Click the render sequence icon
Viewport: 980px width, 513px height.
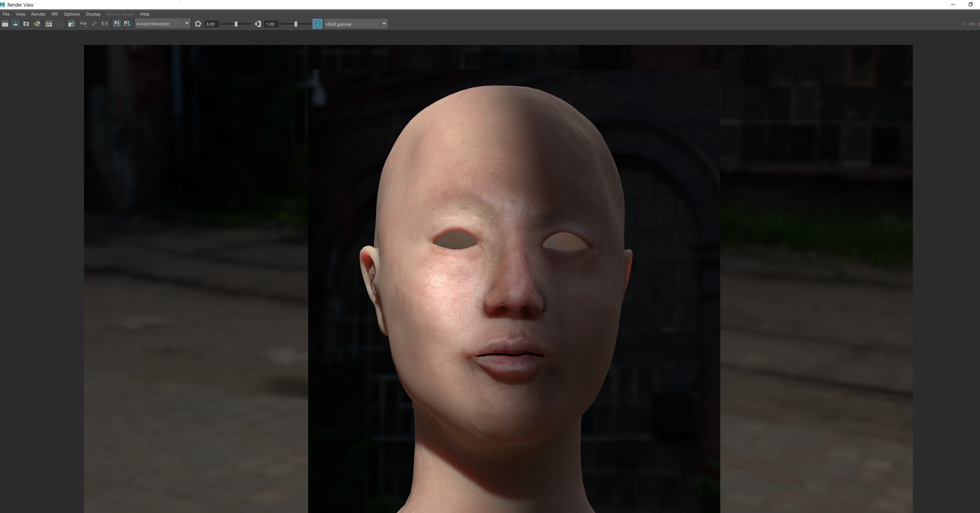37,24
